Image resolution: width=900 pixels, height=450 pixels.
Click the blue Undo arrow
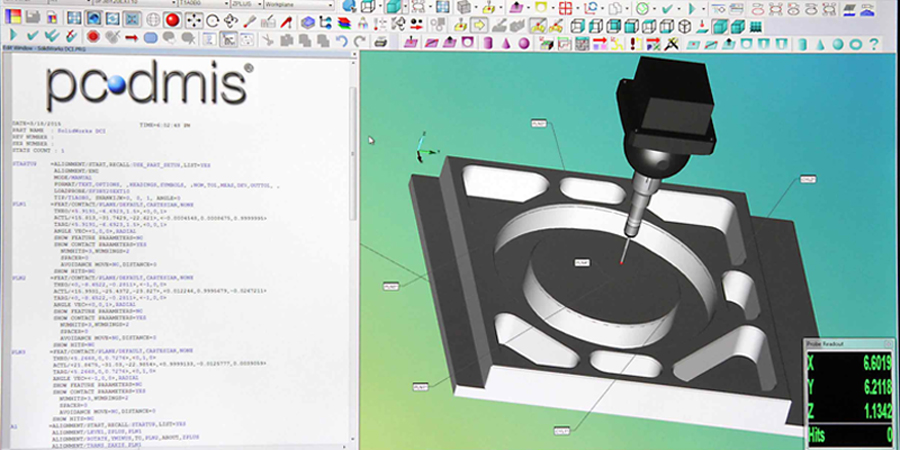[x=342, y=41]
